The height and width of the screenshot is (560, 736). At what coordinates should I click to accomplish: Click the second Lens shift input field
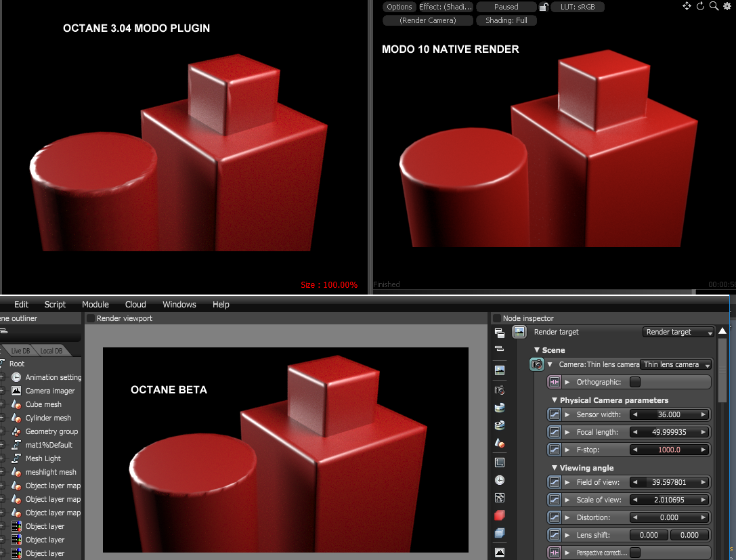689,535
